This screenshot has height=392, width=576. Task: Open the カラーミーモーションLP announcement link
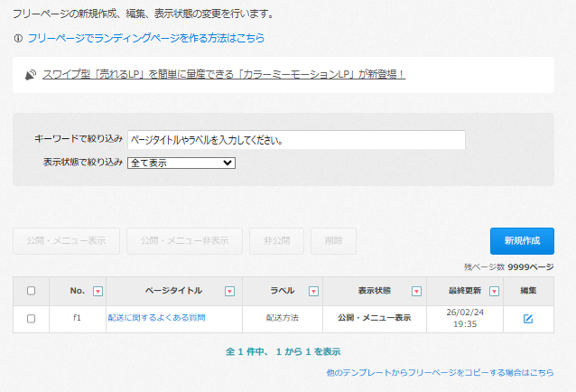[x=224, y=75]
